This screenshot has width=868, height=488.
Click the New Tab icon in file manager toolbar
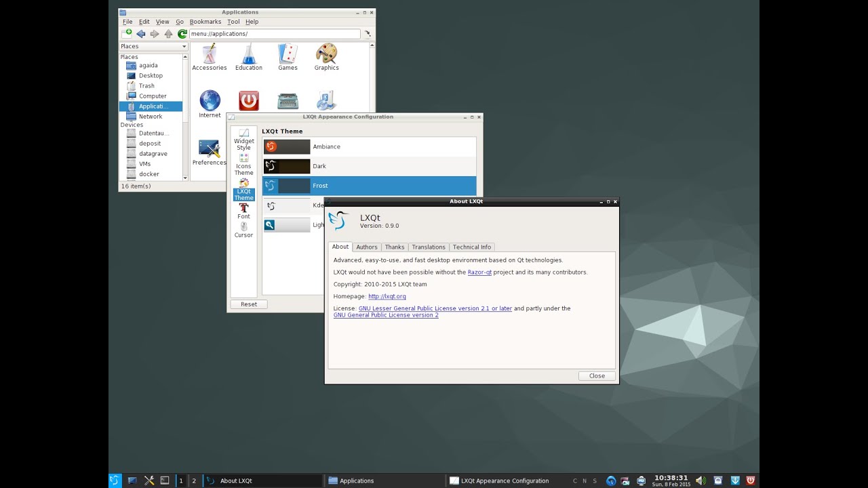(127, 33)
